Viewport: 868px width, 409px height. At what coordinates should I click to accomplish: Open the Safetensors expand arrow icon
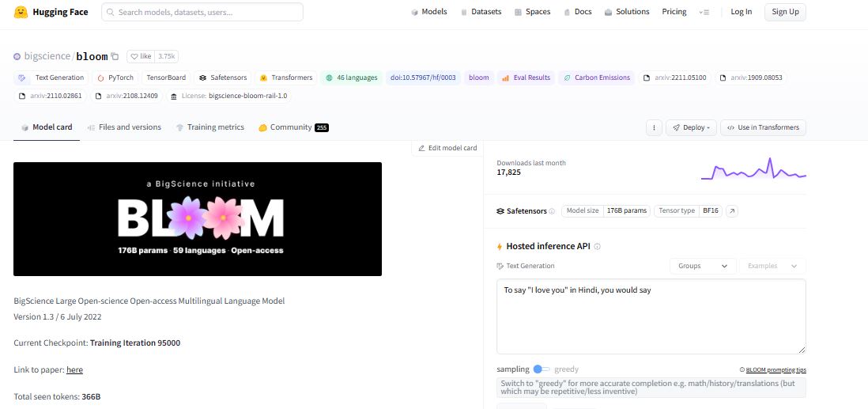(x=732, y=211)
